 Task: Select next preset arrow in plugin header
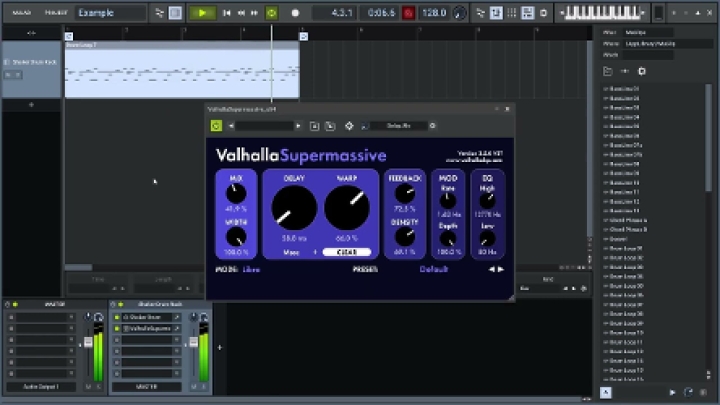click(x=298, y=125)
